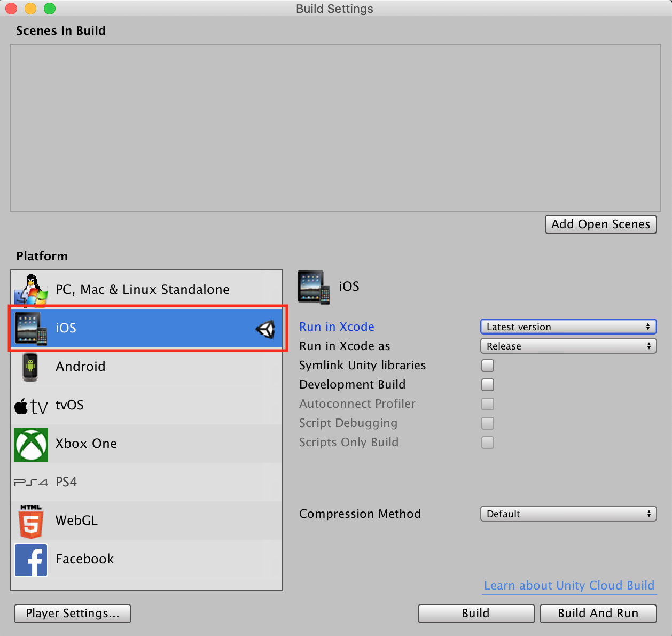
Task: Select the Facebook platform label
Action: point(84,559)
